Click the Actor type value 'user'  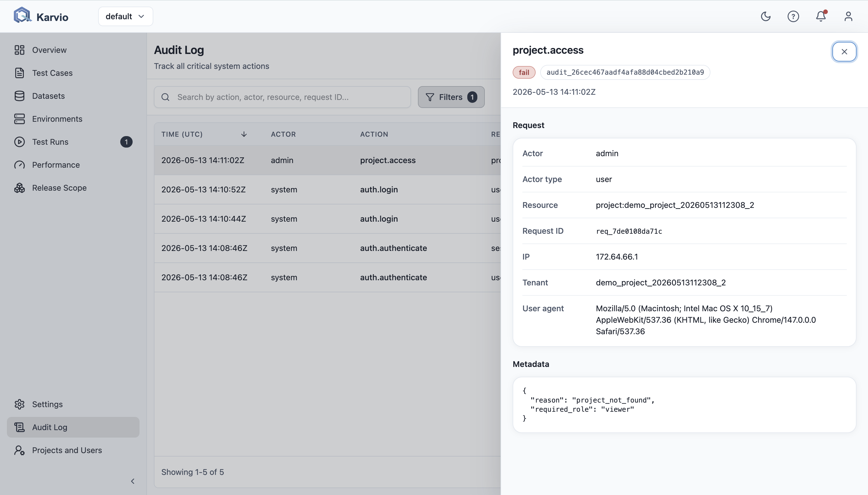[604, 179]
